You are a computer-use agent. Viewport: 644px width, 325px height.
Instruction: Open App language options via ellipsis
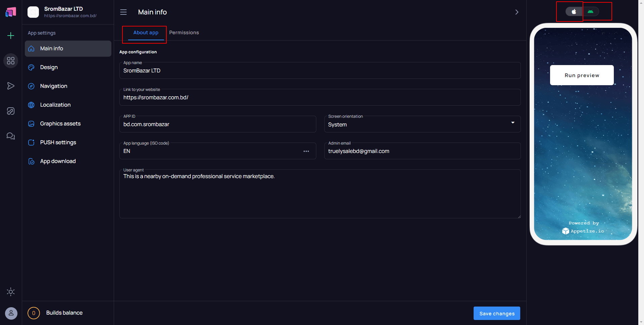pos(306,151)
